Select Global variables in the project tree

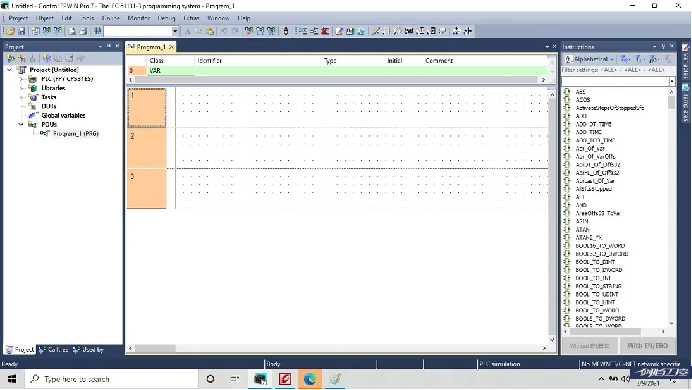63,116
